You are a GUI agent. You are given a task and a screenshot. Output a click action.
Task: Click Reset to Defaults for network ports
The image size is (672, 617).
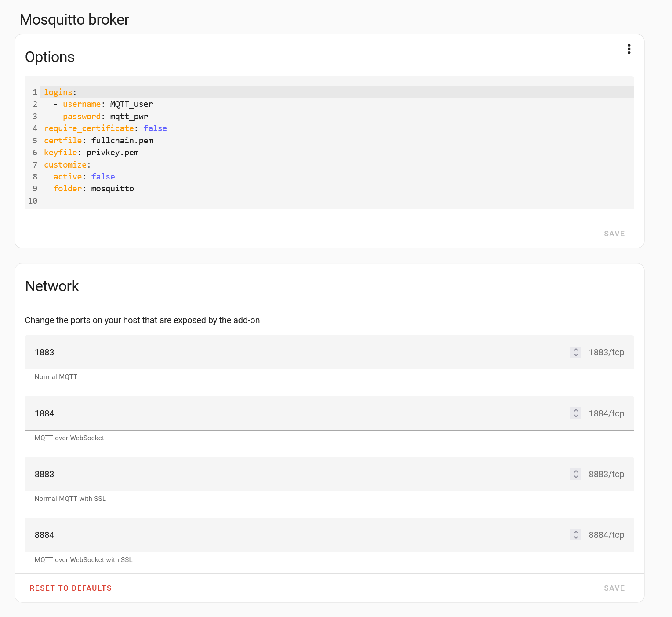click(x=71, y=588)
